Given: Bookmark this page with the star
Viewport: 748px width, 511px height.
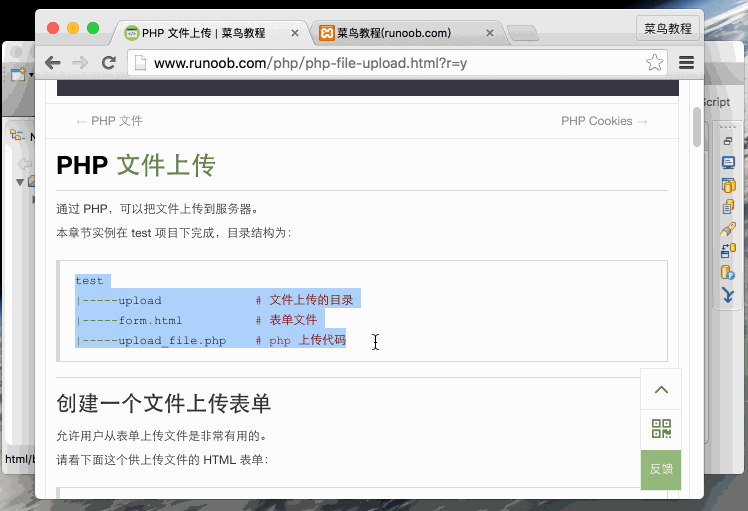Looking at the screenshot, I should pos(654,63).
